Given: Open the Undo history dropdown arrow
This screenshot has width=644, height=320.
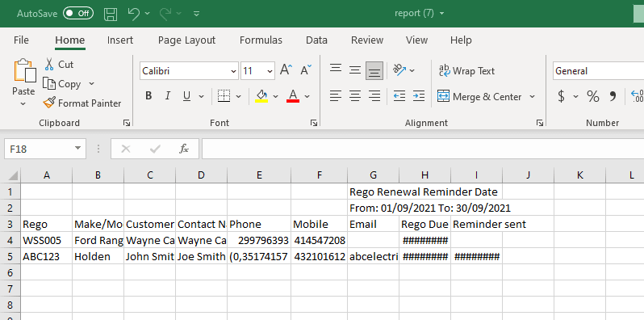Looking at the screenshot, I should point(148,14).
